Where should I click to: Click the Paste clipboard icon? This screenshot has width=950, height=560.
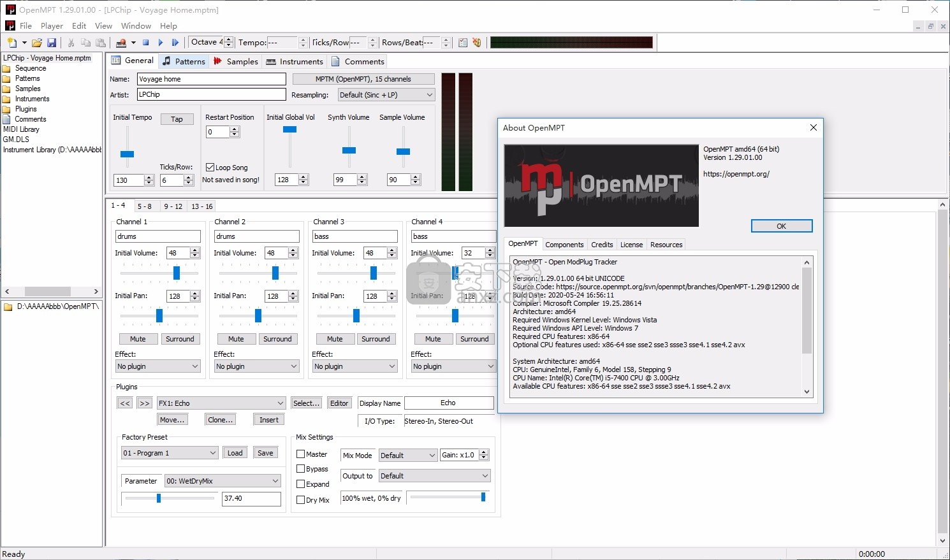coord(101,43)
